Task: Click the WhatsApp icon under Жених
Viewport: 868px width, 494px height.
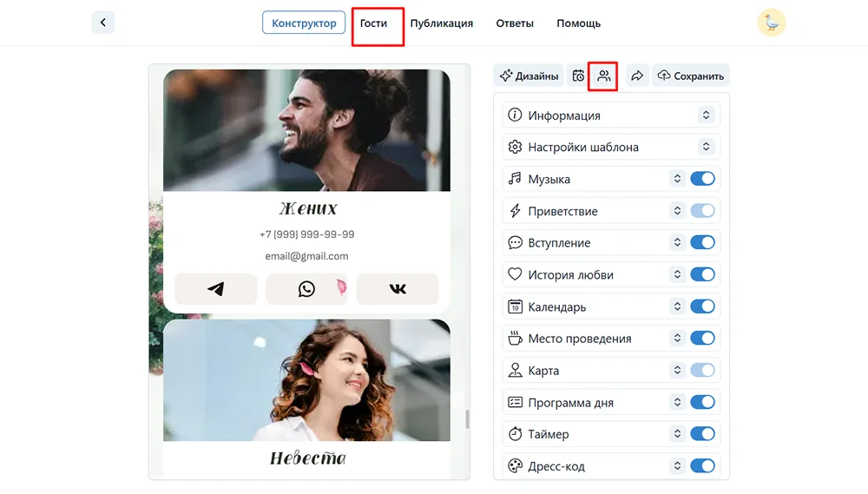Action: [x=306, y=289]
